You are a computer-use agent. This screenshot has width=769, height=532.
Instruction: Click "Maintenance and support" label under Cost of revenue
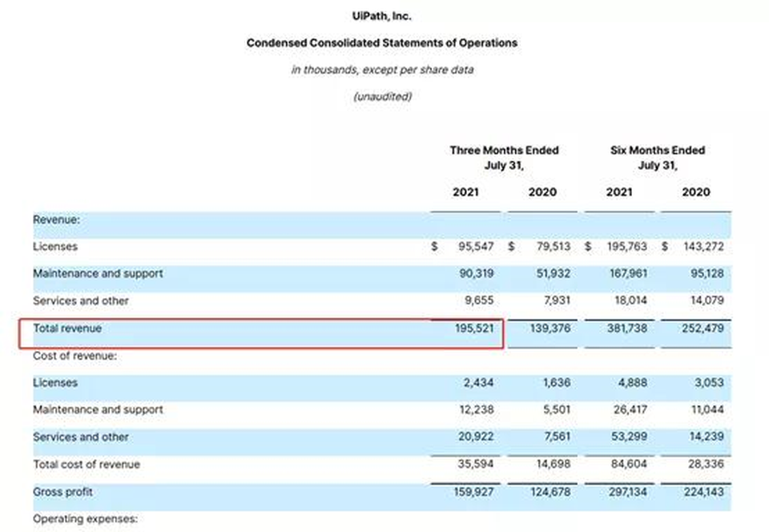[98, 409]
